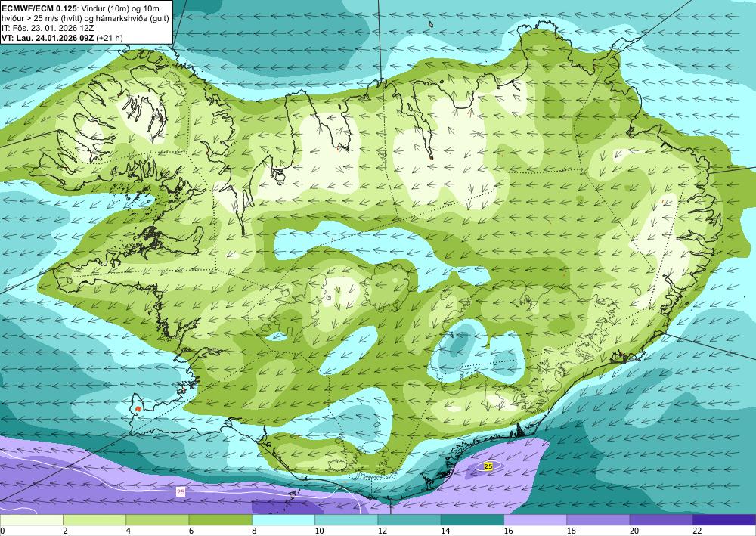The width and height of the screenshot is (756, 536).
Task: Click the 'VT: Lau. 24.01.2026 09Z' line
Action: pyautogui.click(x=48, y=38)
